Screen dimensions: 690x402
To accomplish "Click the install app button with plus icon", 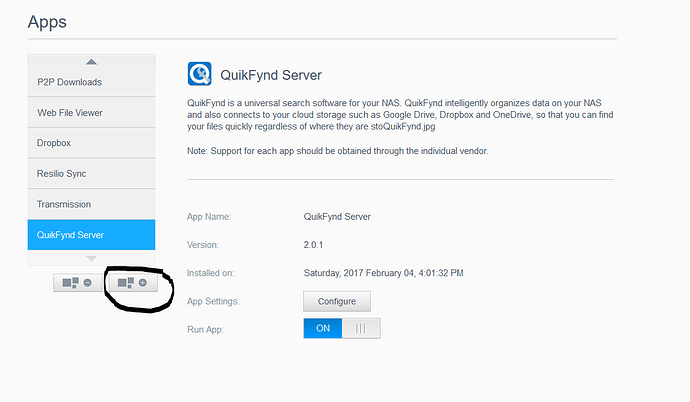I will point(132,283).
